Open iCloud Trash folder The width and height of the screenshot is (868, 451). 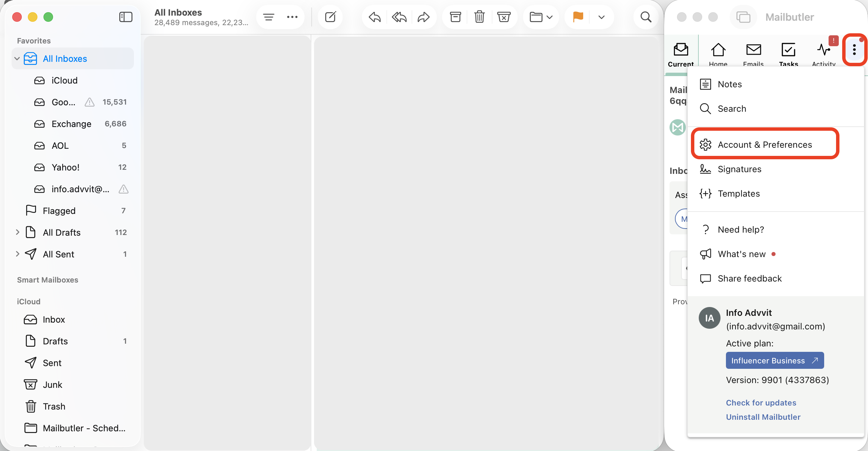pyautogui.click(x=73, y=406)
